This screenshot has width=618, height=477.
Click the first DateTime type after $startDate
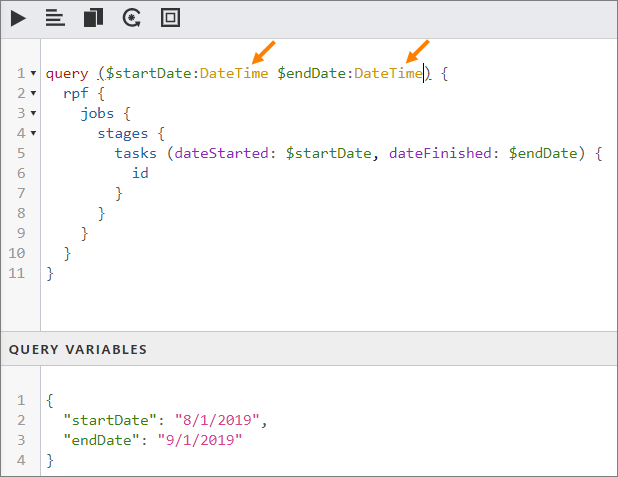(x=234, y=73)
